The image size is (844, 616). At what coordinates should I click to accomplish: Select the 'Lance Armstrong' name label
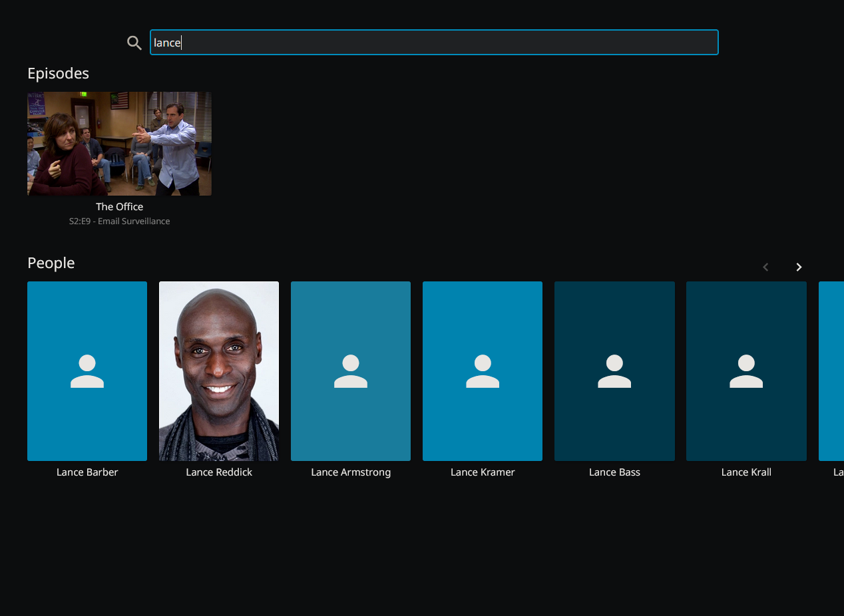(351, 472)
